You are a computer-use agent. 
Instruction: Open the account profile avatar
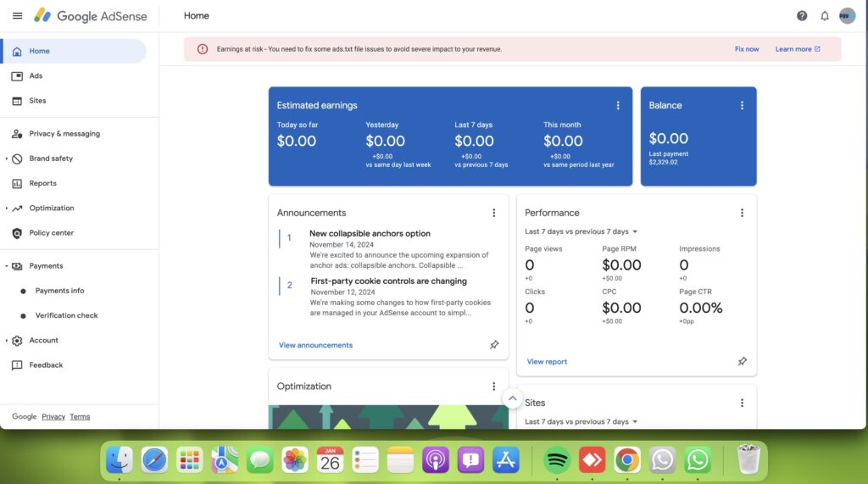[x=847, y=16]
